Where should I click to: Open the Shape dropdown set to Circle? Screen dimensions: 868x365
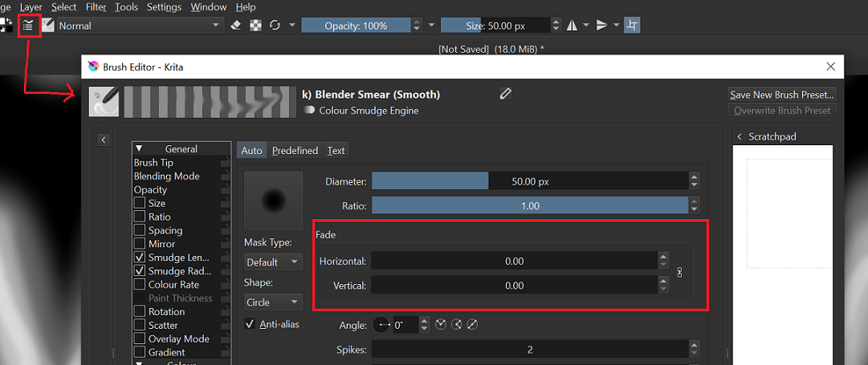(x=273, y=302)
